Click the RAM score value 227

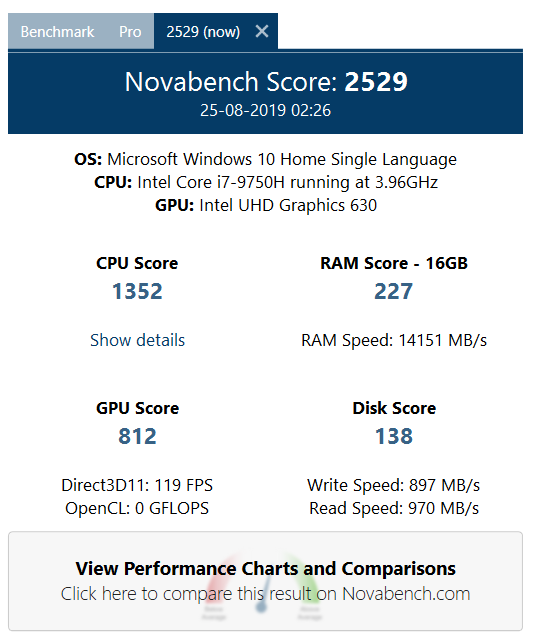[x=393, y=291]
